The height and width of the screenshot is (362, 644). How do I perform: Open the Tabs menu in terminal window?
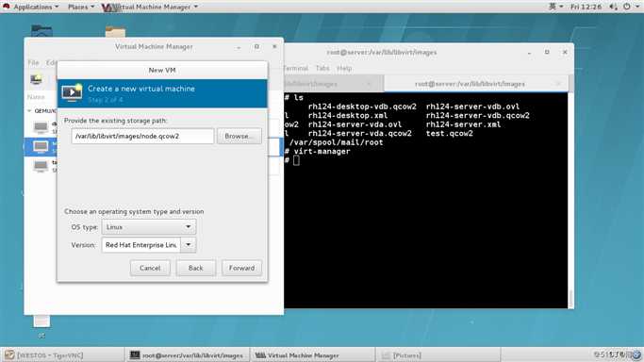coord(322,68)
